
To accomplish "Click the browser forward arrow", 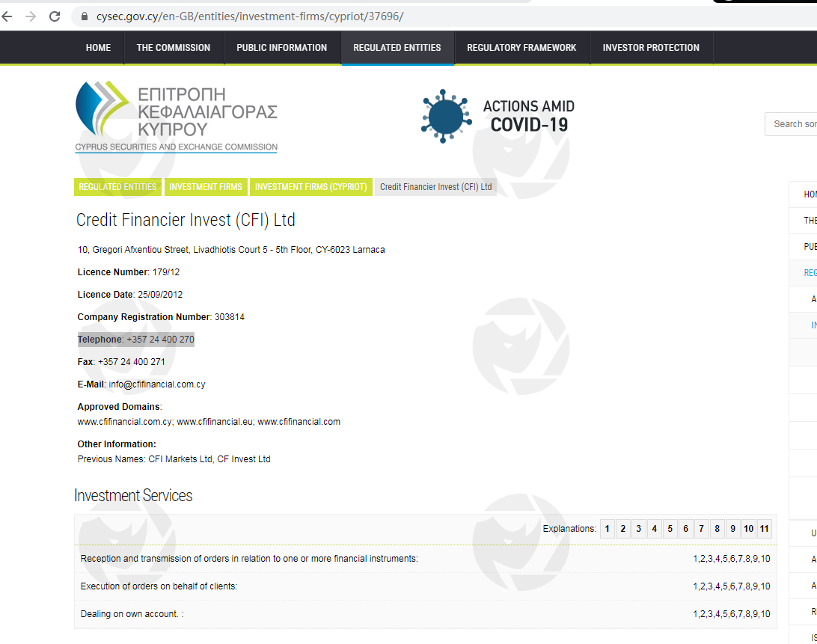I will click(31, 16).
